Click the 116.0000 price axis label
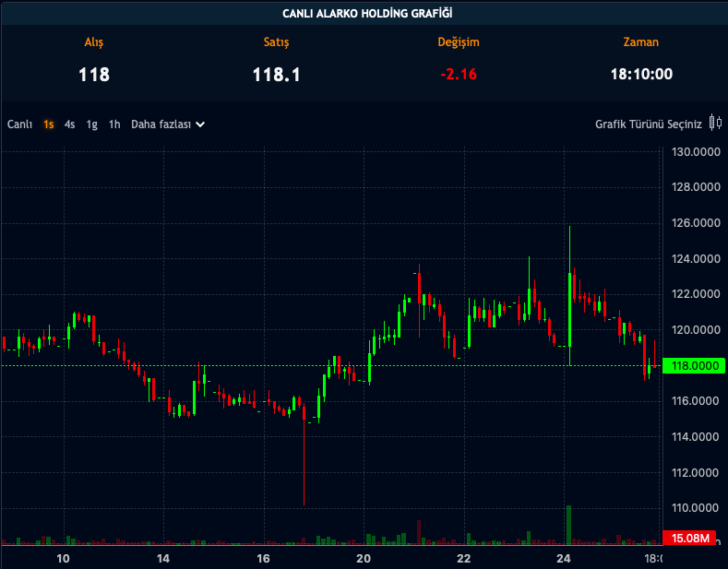The image size is (728, 569). pyautogui.click(x=696, y=401)
